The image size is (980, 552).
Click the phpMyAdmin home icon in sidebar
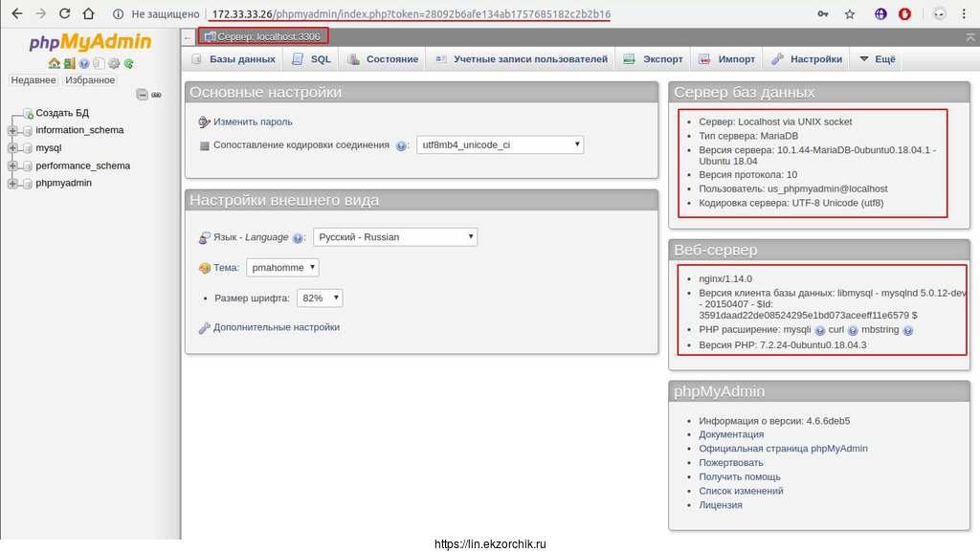coord(54,63)
